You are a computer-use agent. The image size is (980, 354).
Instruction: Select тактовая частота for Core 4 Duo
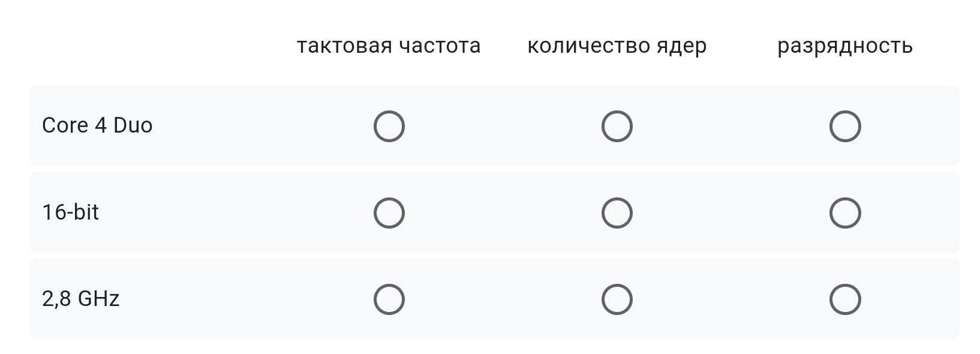(389, 126)
